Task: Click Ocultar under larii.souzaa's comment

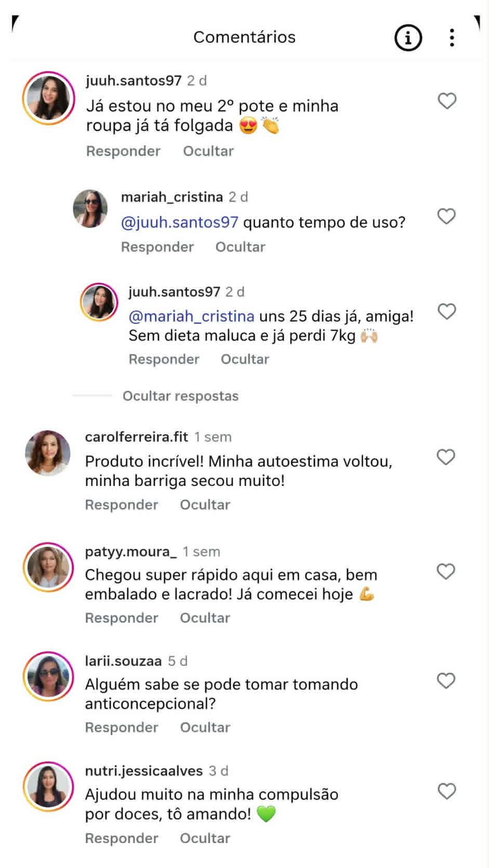Action: 205,727
